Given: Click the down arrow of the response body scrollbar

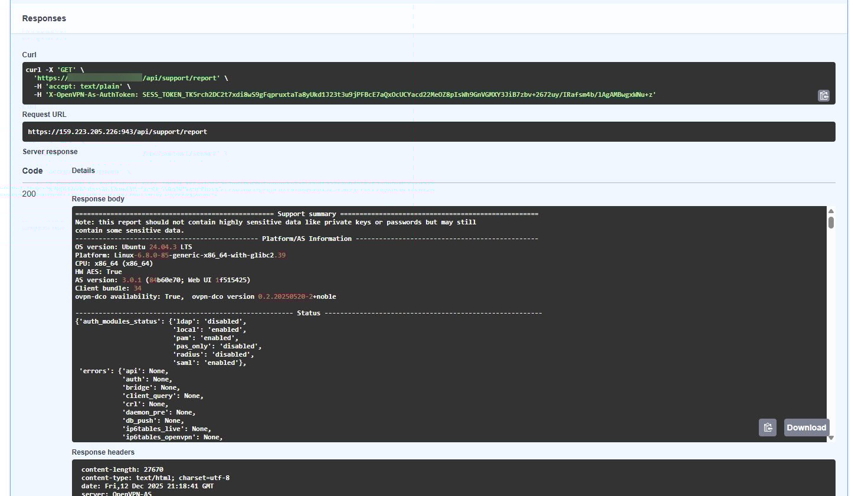Looking at the screenshot, I should (832, 437).
